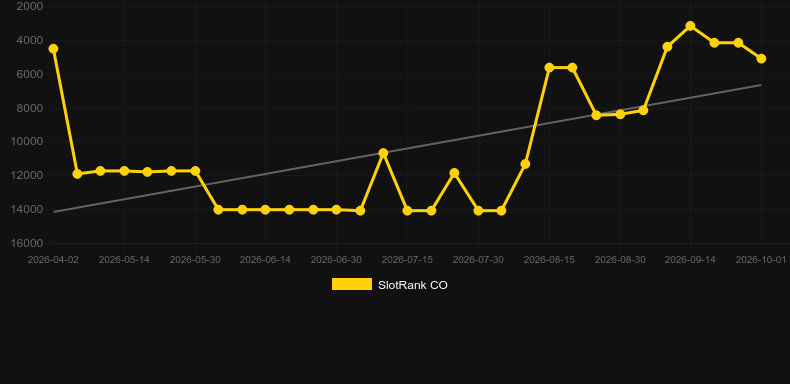
Task: Click the 2026-05-30 x-axis label
Action: pyautogui.click(x=195, y=260)
